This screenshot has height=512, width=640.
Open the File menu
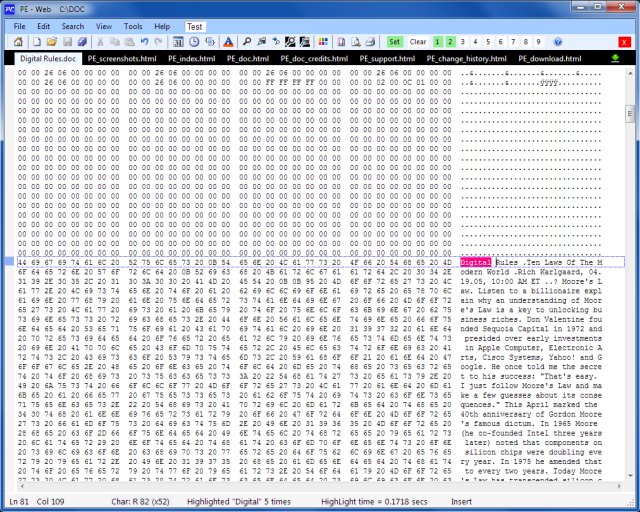[x=19, y=27]
